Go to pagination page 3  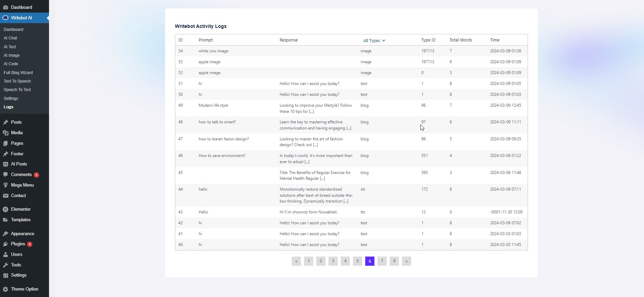pyautogui.click(x=333, y=261)
